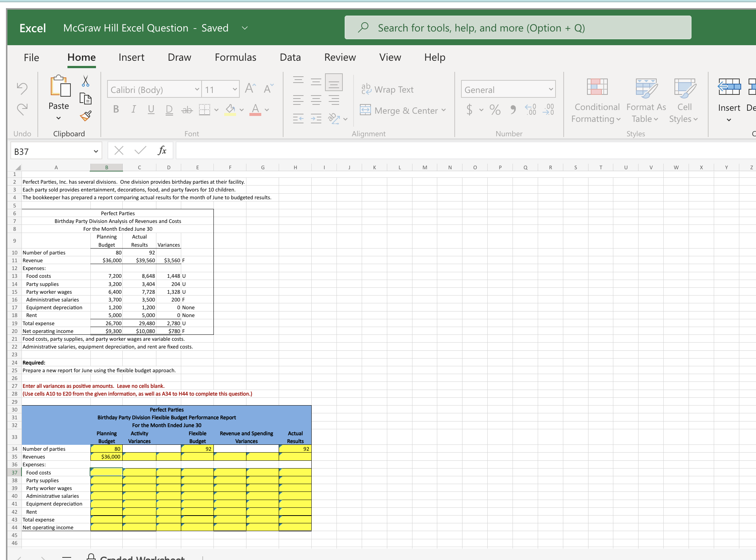Toggle Bold formatting

coord(116,109)
